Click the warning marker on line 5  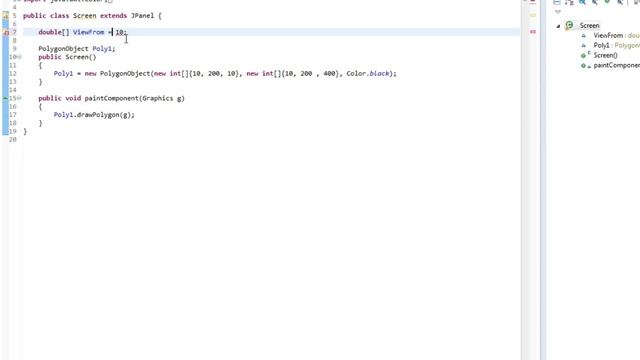[x=6, y=16]
